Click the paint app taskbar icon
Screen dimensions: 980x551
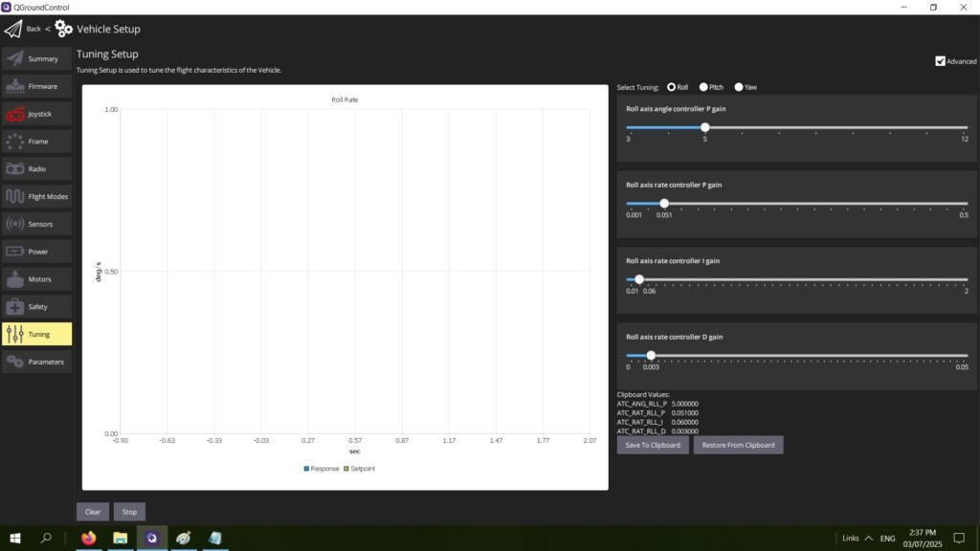pos(183,538)
